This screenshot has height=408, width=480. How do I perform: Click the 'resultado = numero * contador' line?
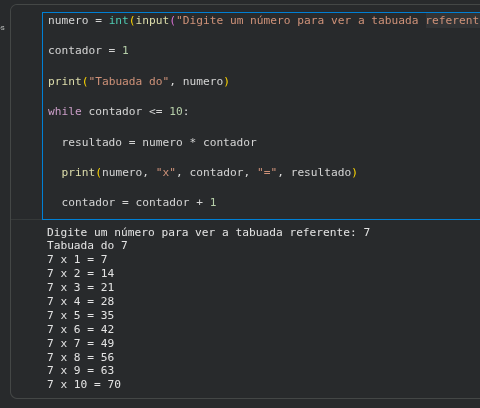(159, 142)
